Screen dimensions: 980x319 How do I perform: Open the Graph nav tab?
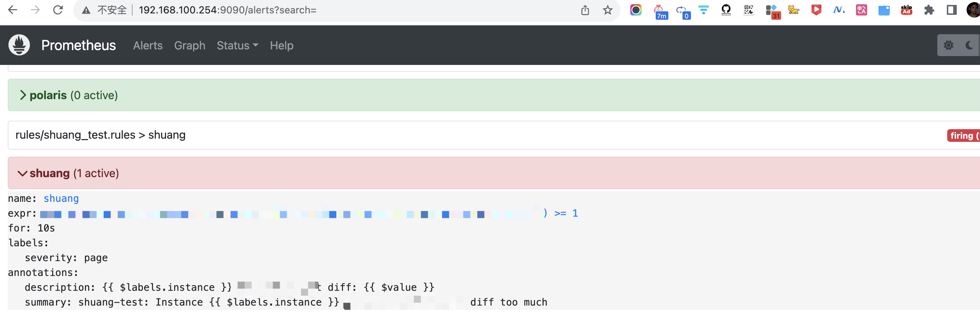pos(189,45)
